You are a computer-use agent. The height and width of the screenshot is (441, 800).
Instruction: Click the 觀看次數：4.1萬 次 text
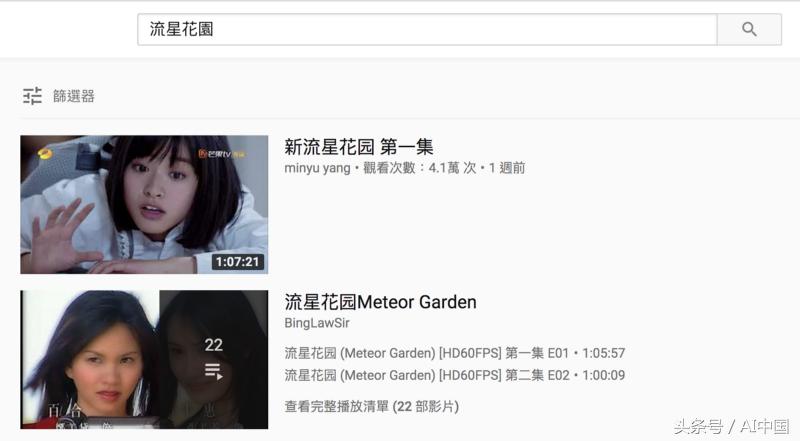[x=419, y=168]
